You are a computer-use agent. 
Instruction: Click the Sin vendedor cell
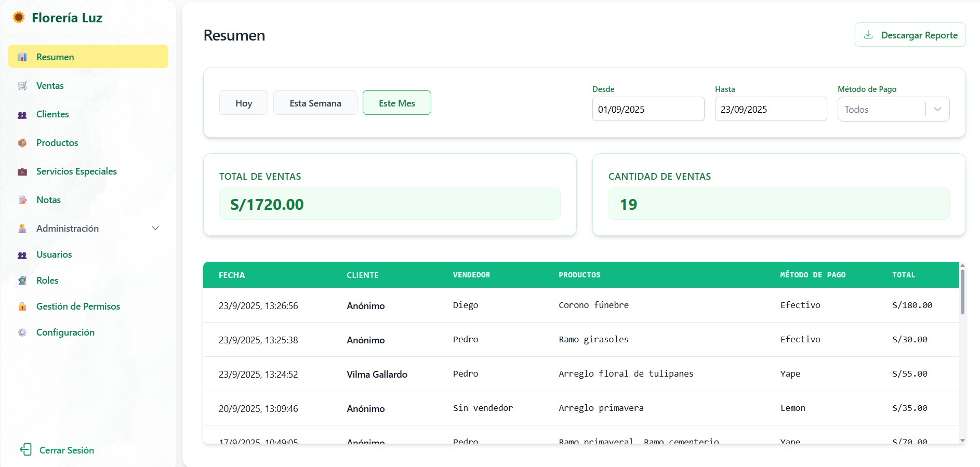483,408
